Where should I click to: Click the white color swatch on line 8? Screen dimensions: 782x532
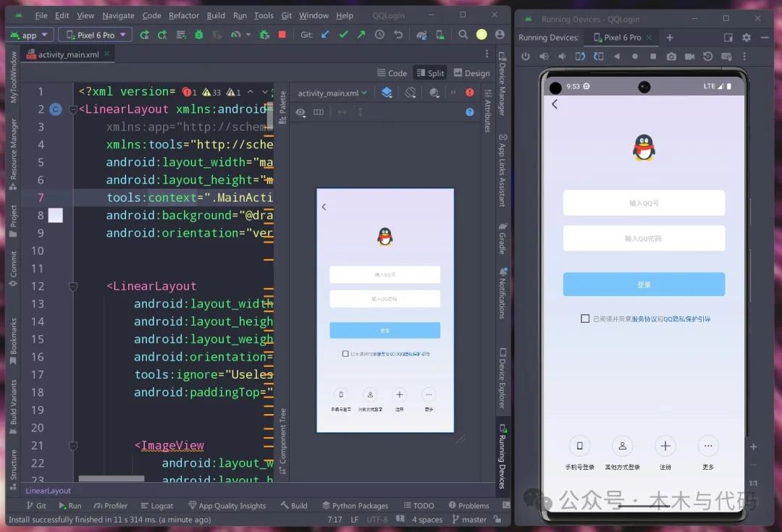[x=55, y=216]
